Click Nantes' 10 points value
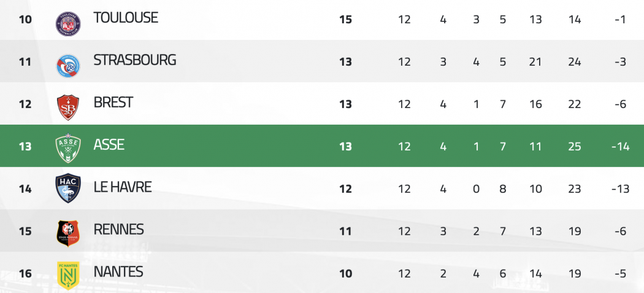 point(346,274)
